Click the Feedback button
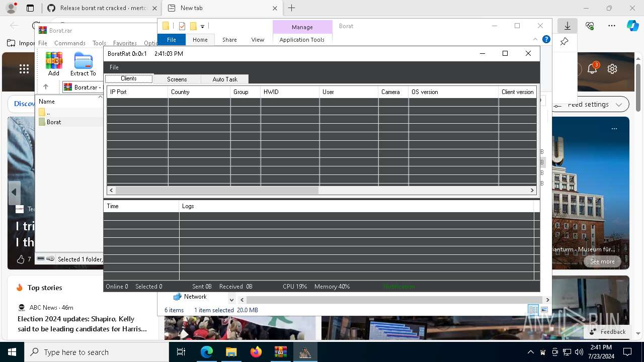The width and height of the screenshot is (644, 362). 608,332
